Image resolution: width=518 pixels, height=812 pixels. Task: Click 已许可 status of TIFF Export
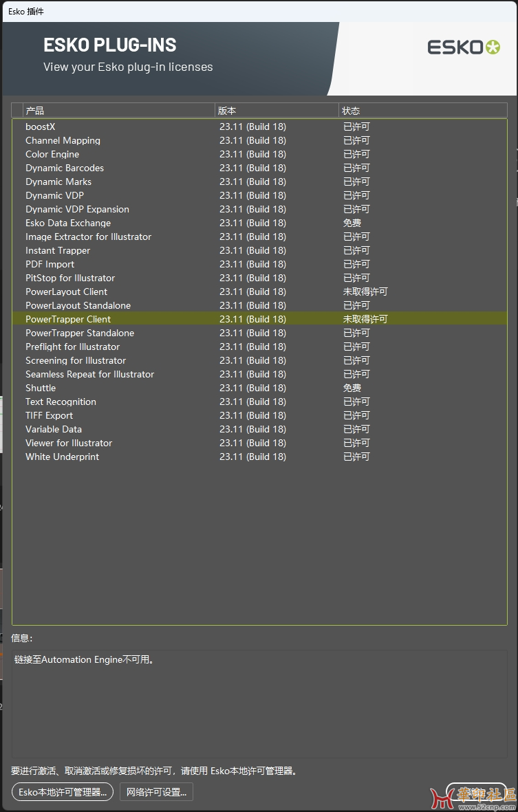coord(356,415)
